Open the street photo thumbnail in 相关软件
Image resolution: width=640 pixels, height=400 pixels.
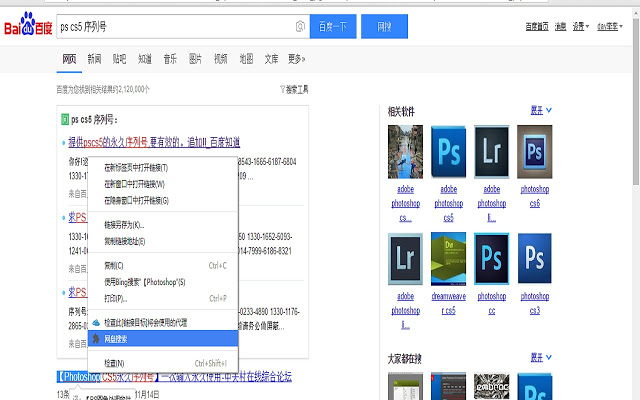tap(405, 152)
